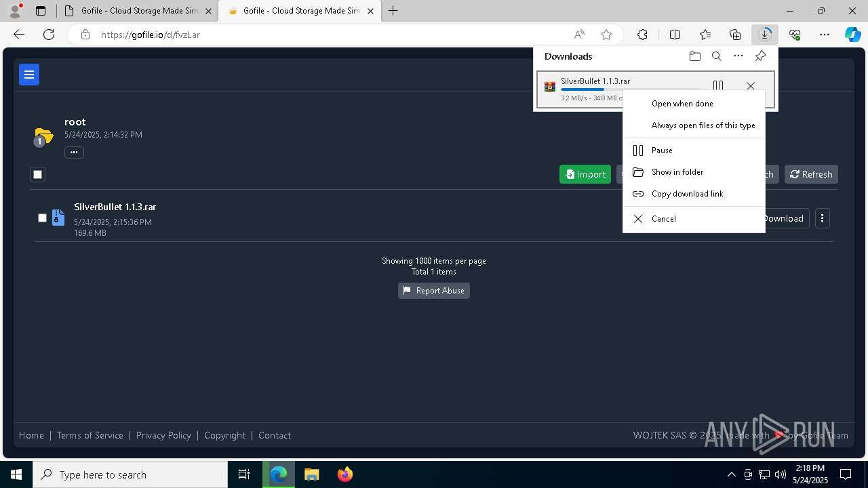Open the Copilot sidebar icon
868x488 pixels.
pos(853,35)
